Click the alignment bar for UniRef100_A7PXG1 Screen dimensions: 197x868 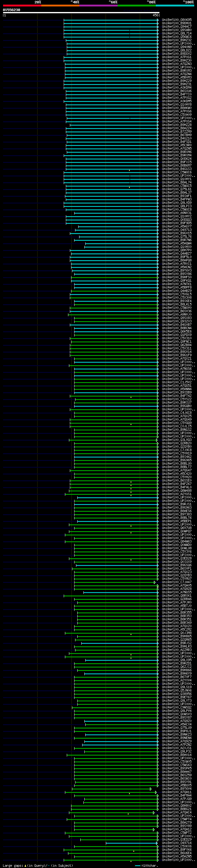111,57
